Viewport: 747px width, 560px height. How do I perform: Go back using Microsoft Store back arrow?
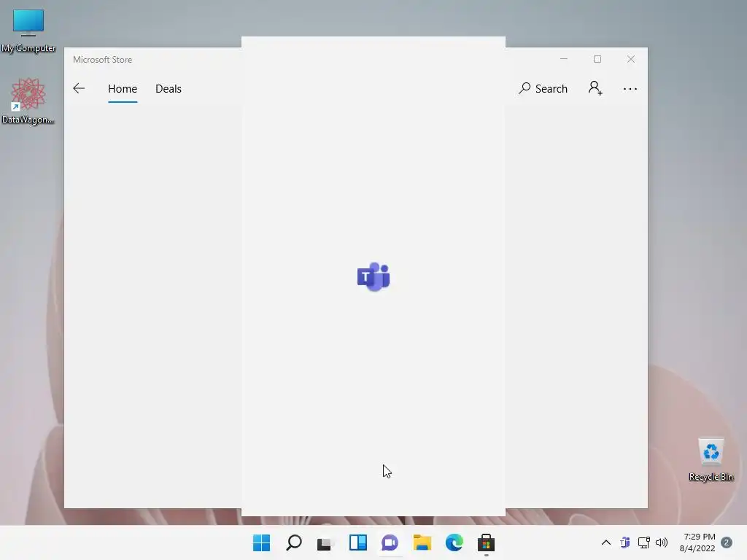(x=79, y=88)
